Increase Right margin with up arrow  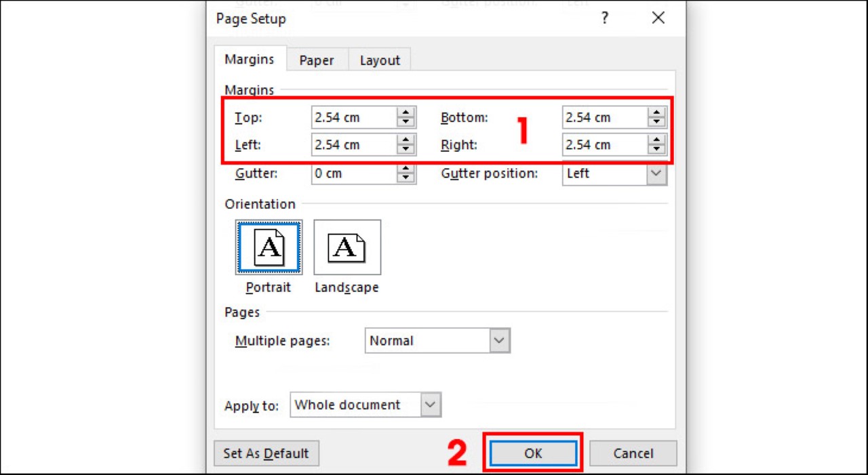coord(656,140)
